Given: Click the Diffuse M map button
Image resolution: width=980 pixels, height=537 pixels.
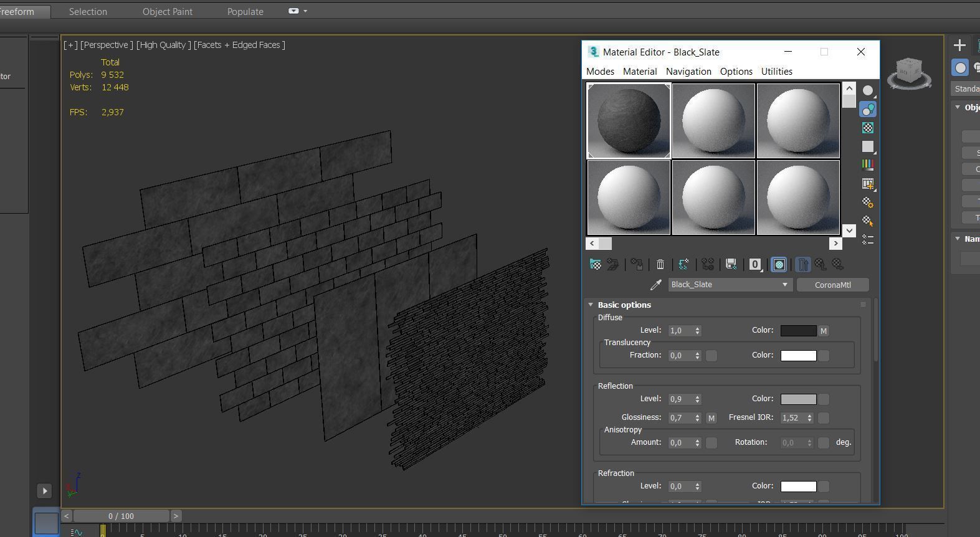Looking at the screenshot, I should 824,331.
